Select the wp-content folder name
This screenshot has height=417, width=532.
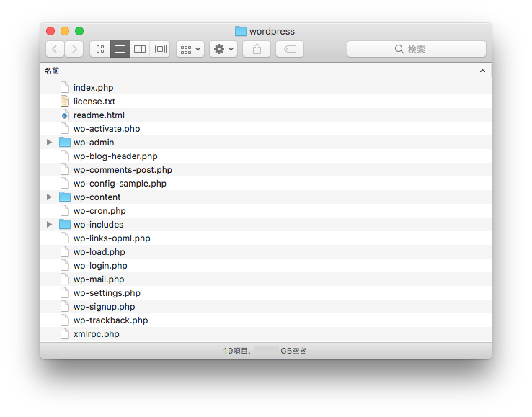[97, 197]
